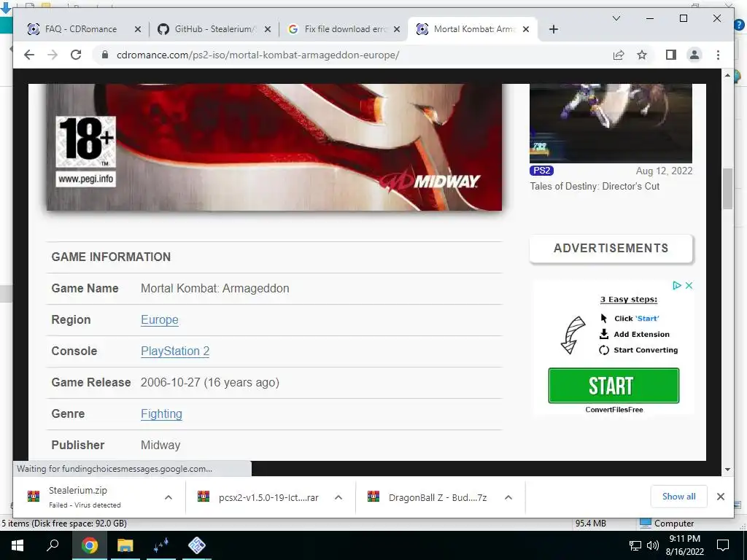Open the Windows Start menu

[18, 545]
